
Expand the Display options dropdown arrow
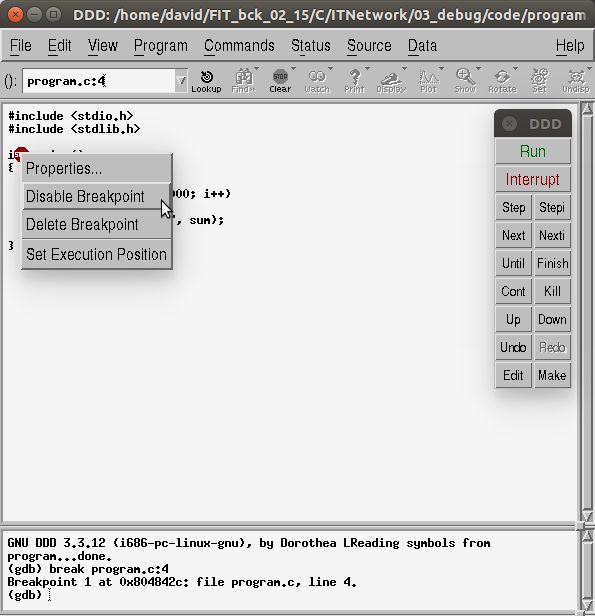click(x=405, y=69)
